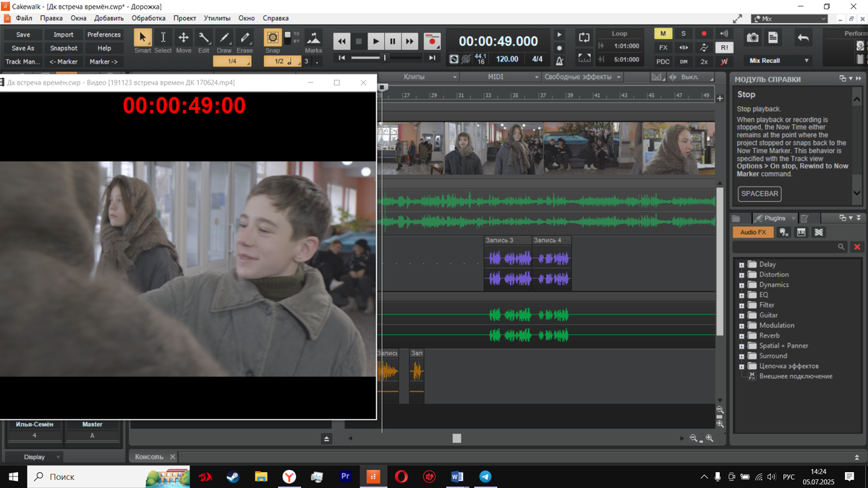Image resolution: width=868 pixels, height=488 pixels.
Task: Select the Smart tool
Action: pyautogui.click(x=142, y=38)
